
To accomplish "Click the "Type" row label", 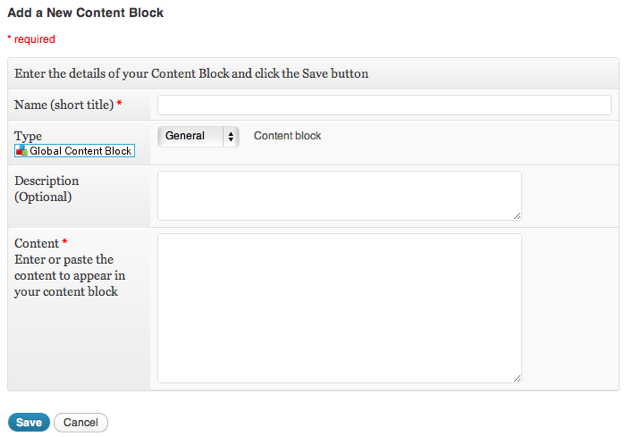I will point(28,136).
